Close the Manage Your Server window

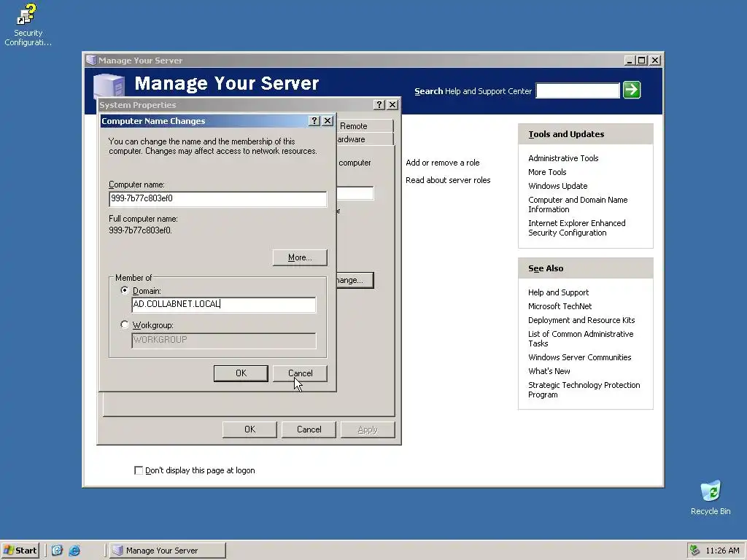(656, 61)
